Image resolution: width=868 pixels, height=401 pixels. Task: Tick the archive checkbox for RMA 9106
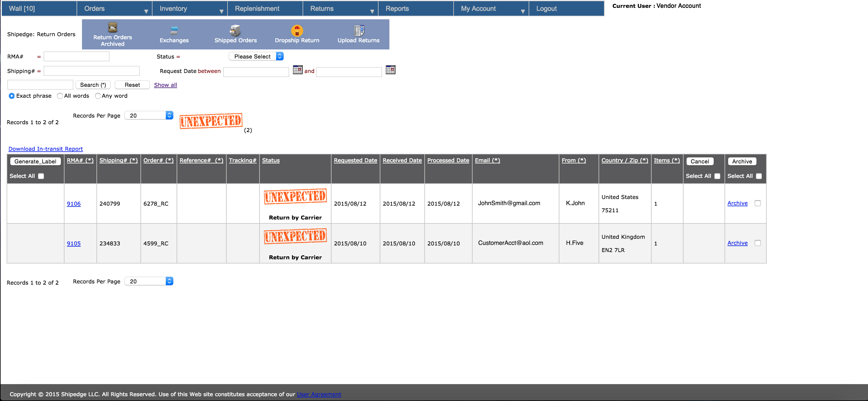click(757, 203)
